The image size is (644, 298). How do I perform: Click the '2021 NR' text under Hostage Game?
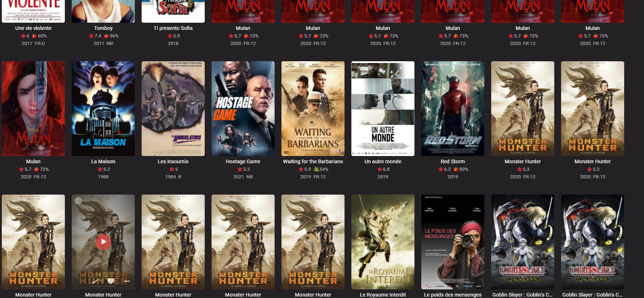(243, 177)
